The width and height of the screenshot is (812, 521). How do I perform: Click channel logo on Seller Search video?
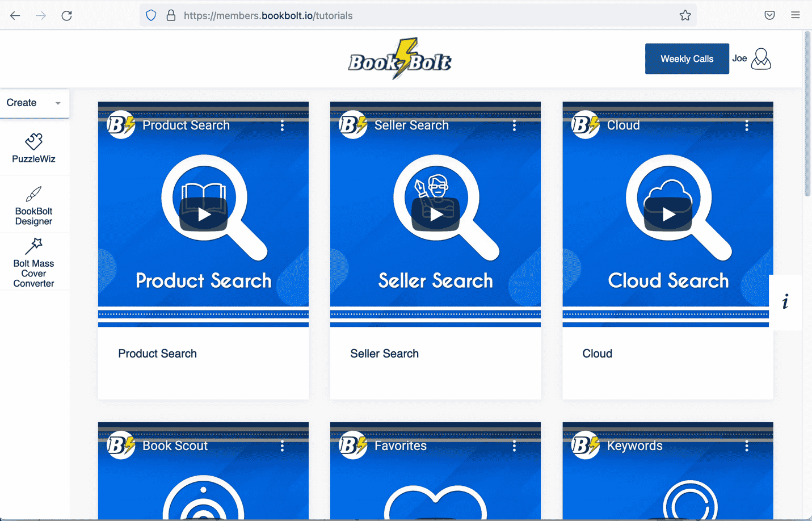coord(353,125)
